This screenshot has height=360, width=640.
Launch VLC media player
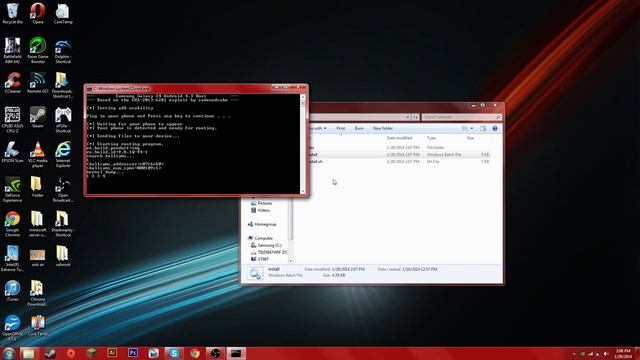point(38,154)
